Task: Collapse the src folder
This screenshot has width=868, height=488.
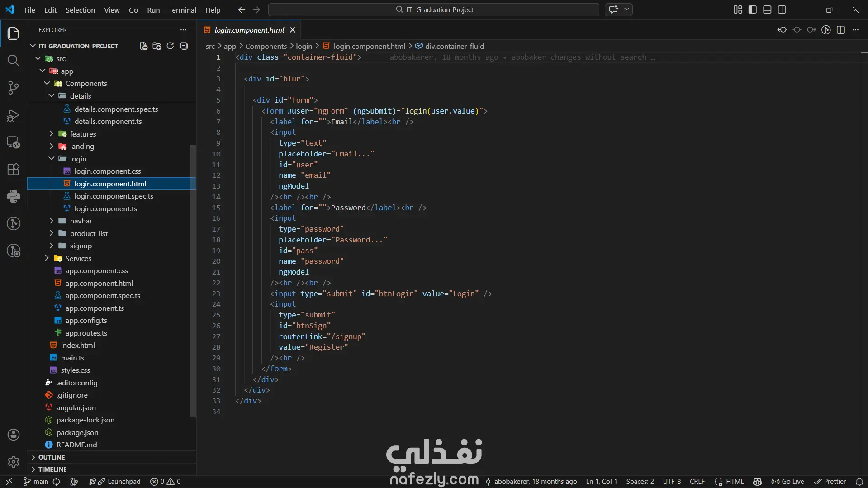Action: [38, 58]
